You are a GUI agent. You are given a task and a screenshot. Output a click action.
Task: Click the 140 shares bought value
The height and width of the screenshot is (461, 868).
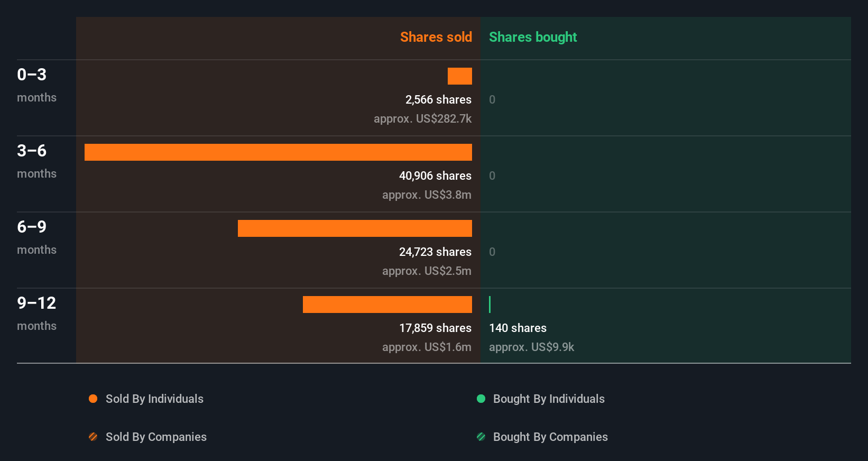(x=518, y=328)
